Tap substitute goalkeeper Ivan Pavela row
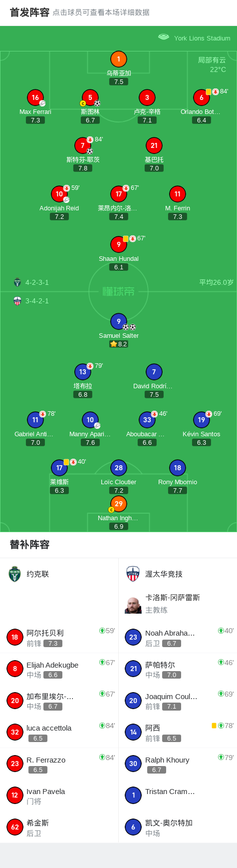 (x=59, y=796)
